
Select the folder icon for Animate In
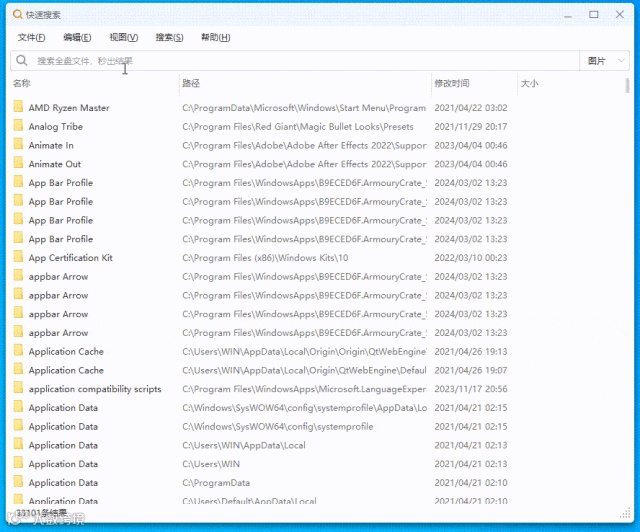point(18,145)
